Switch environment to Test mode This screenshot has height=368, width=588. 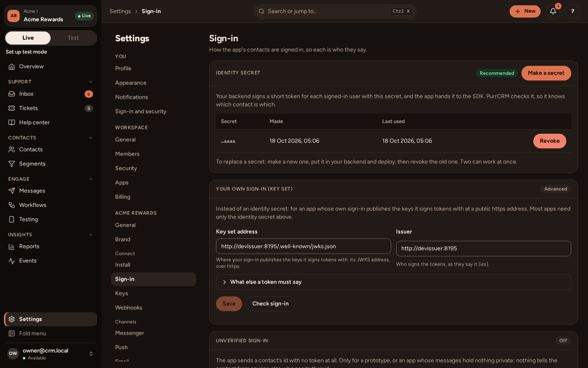(x=73, y=38)
